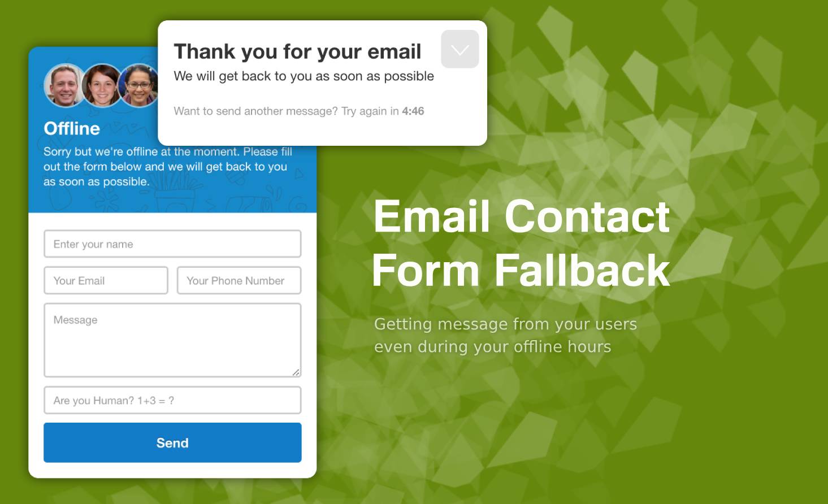The width and height of the screenshot is (828, 504).
Task: Click the Are you Human captcha field
Action: click(172, 400)
